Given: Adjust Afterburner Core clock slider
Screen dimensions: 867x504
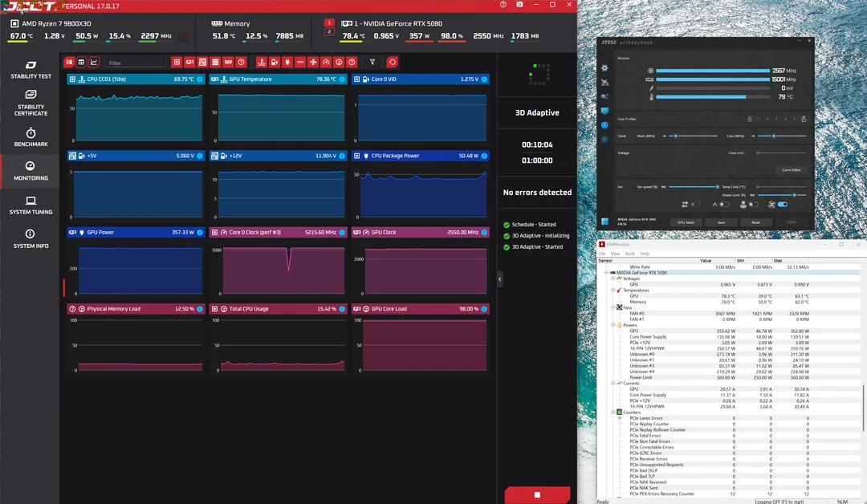Looking at the screenshot, I should coord(782,136).
